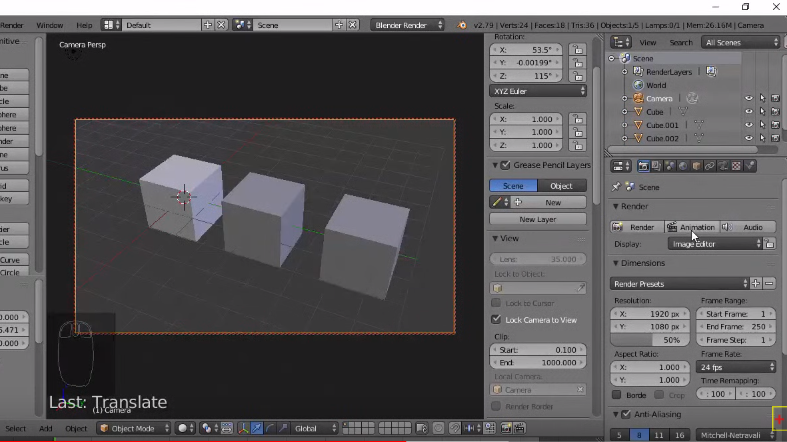Click the Animation render button

pyautogui.click(x=691, y=227)
